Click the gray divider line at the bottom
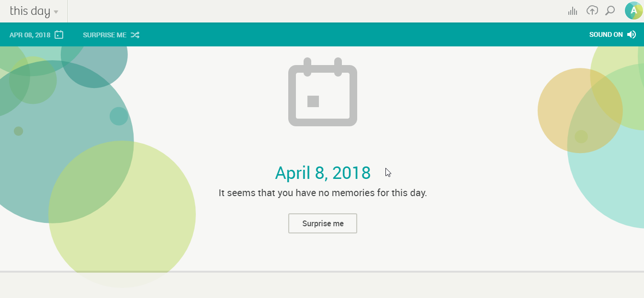The height and width of the screenshot is (298, 644). coord(322,272)
